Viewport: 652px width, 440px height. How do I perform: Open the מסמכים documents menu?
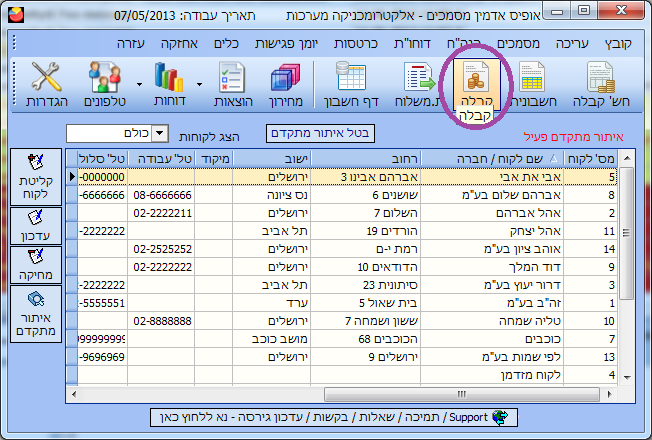518,43
